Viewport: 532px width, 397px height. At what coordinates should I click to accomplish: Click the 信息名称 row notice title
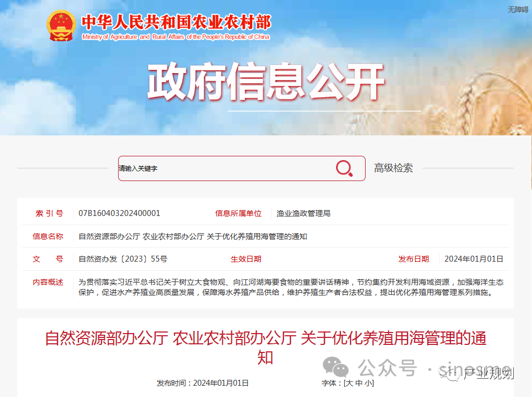193,236
